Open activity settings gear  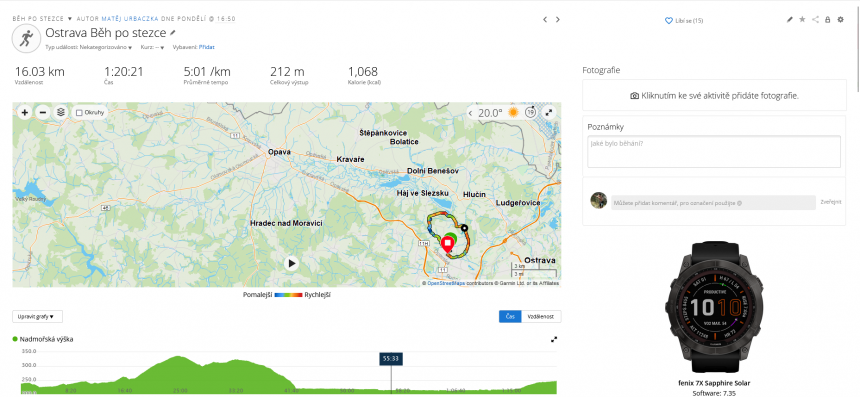[x=841, y=20]
